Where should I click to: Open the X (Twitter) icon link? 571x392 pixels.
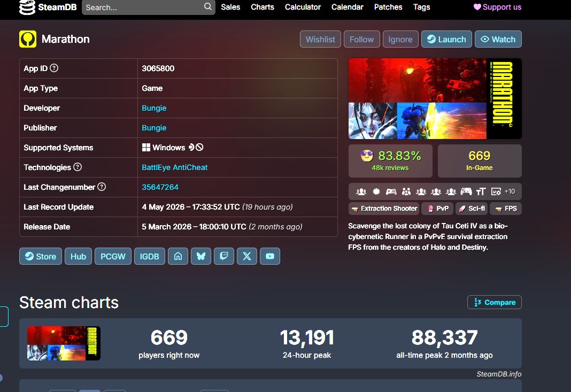coord(247,256)
